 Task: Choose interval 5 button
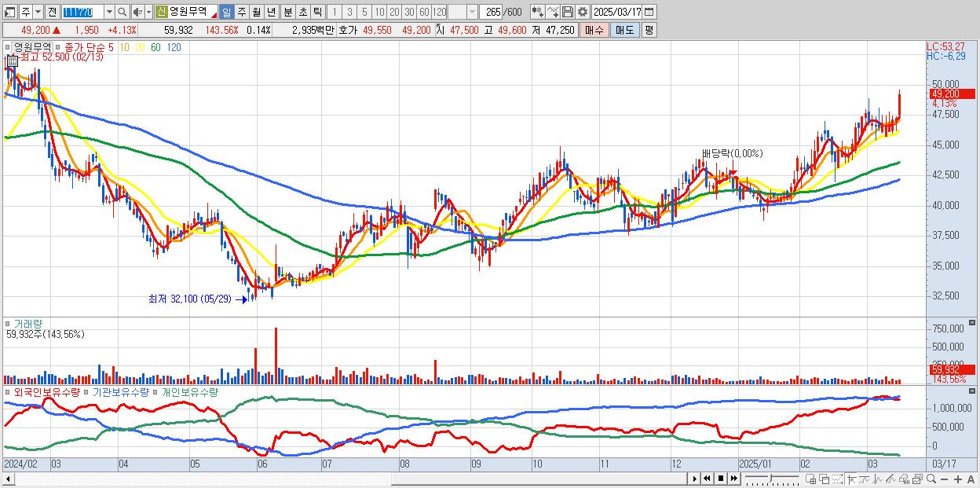[x=364, y=13]
